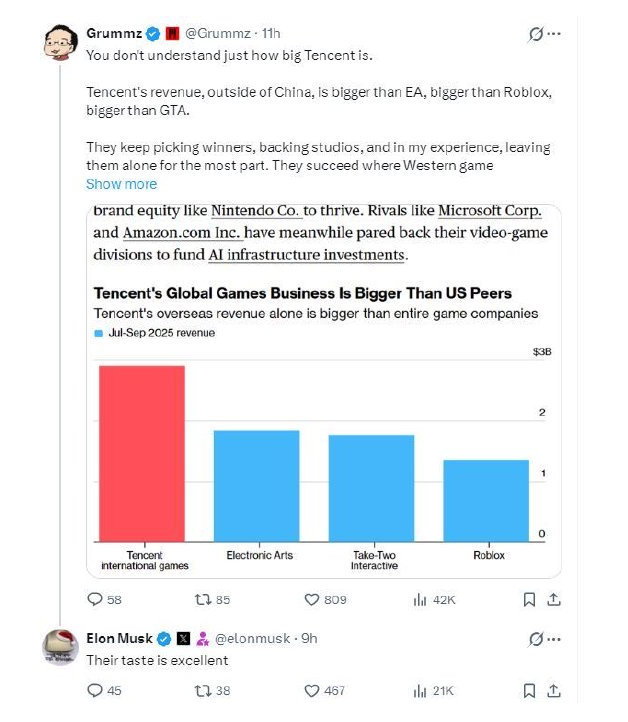
Task: Open Elon Musk's profile name link
Action: [x=119, y=638]
